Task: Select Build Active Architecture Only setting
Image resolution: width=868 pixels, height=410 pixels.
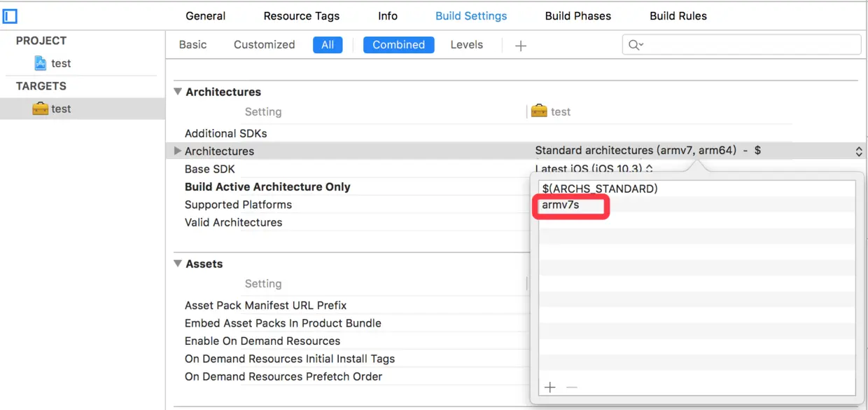Action: (x=267, y=186)
